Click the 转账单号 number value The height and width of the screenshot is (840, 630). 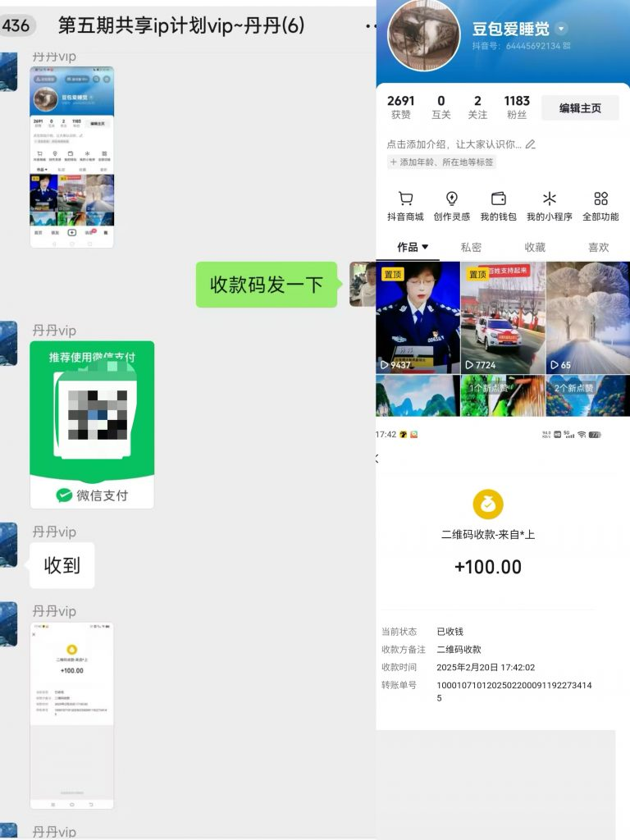pyautogui.click(x=514, y=691)
